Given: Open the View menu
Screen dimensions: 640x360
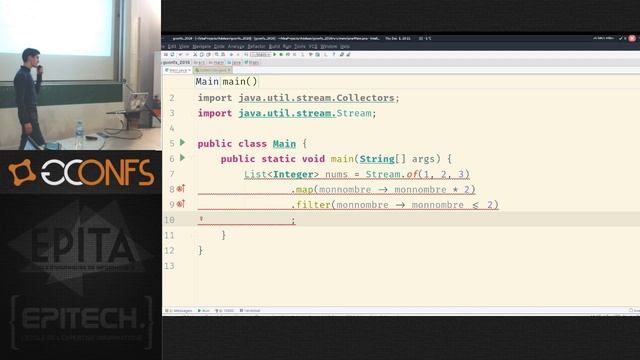Looking at the screenshot, I should coord(184,47).
